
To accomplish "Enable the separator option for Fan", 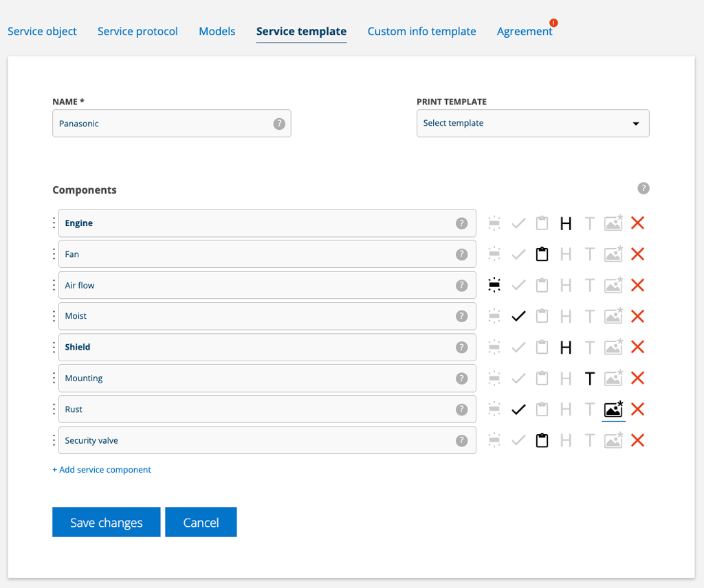I will (x=494, y=254).
